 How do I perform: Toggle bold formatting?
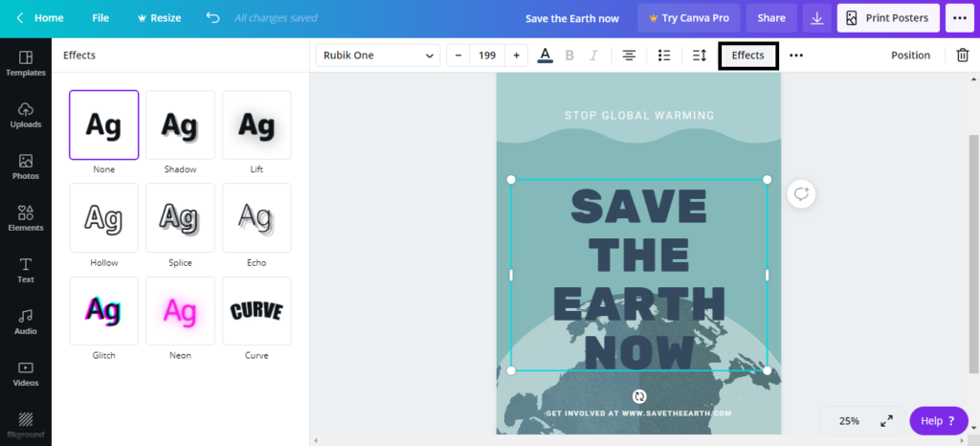[569, 56]
